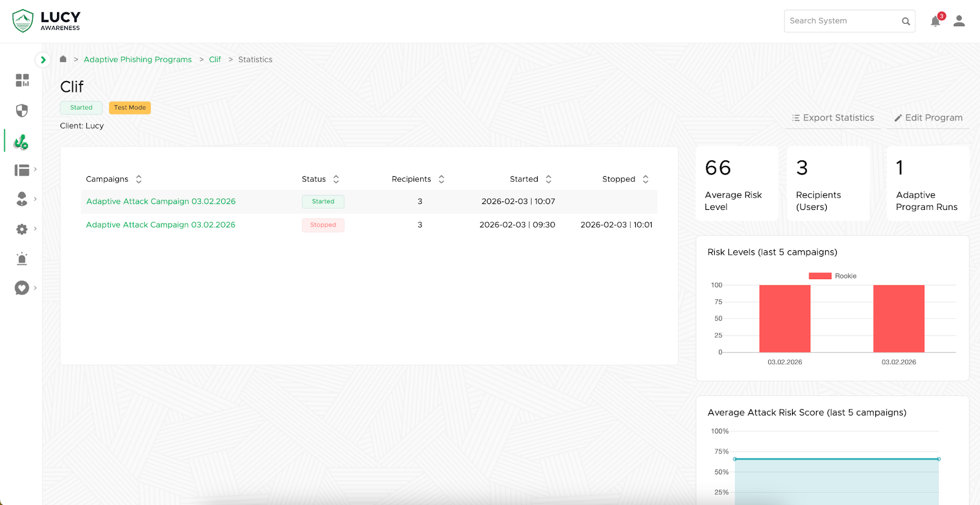This screenshot has height=505, width=980.
Task: Sort the table by Recipients column
Action: pos(441,179)
